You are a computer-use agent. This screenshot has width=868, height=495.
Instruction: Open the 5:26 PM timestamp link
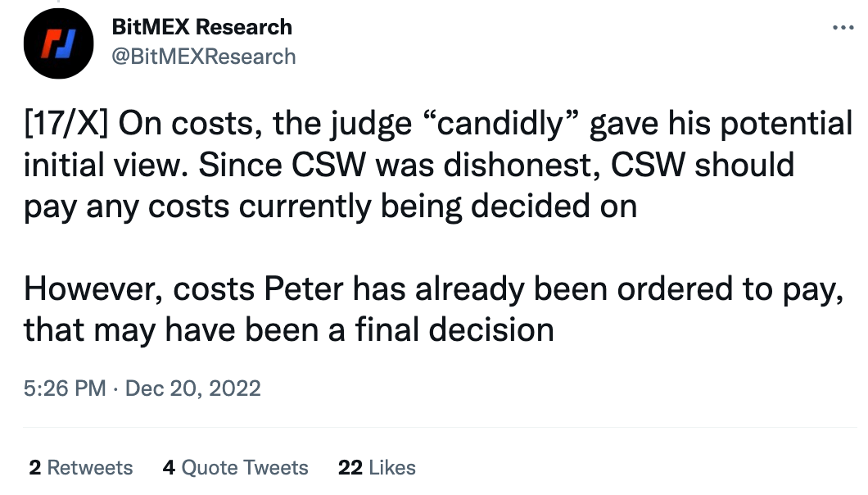tap(64, 388)
